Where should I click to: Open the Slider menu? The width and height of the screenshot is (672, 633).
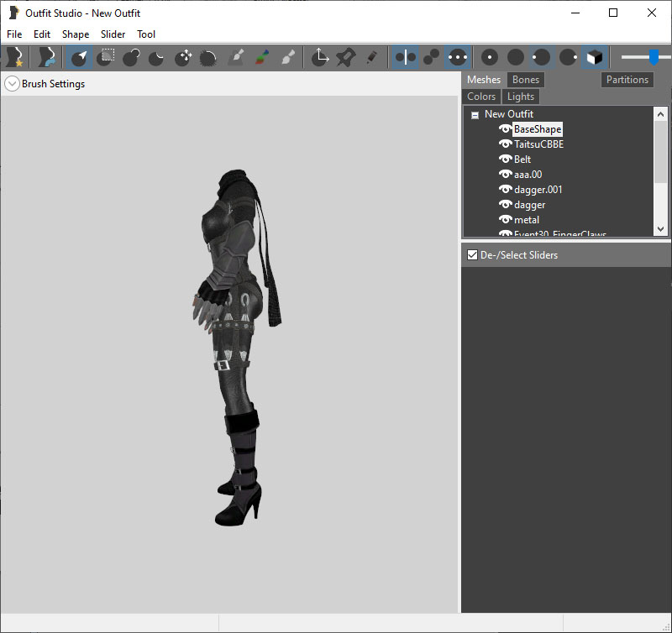tap(113, 34)
